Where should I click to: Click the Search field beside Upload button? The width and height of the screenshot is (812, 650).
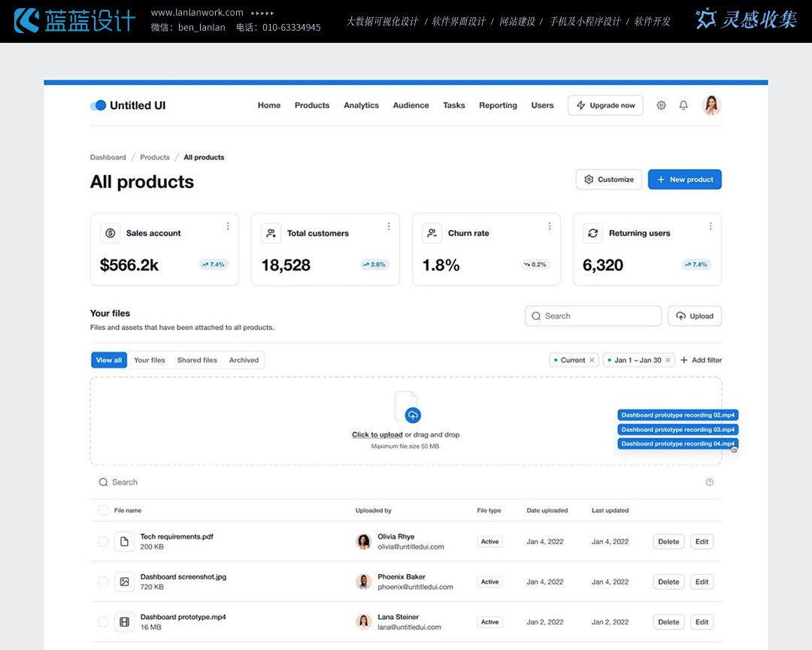593,316
